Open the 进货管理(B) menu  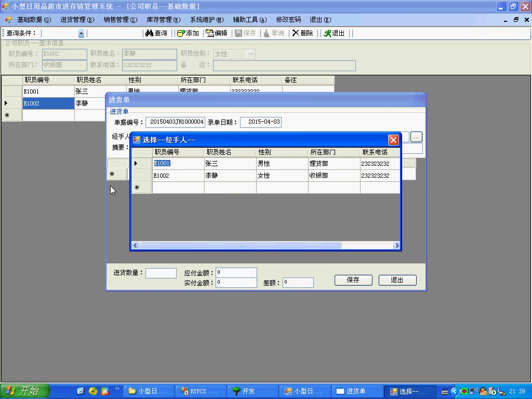tap(77, 20)
